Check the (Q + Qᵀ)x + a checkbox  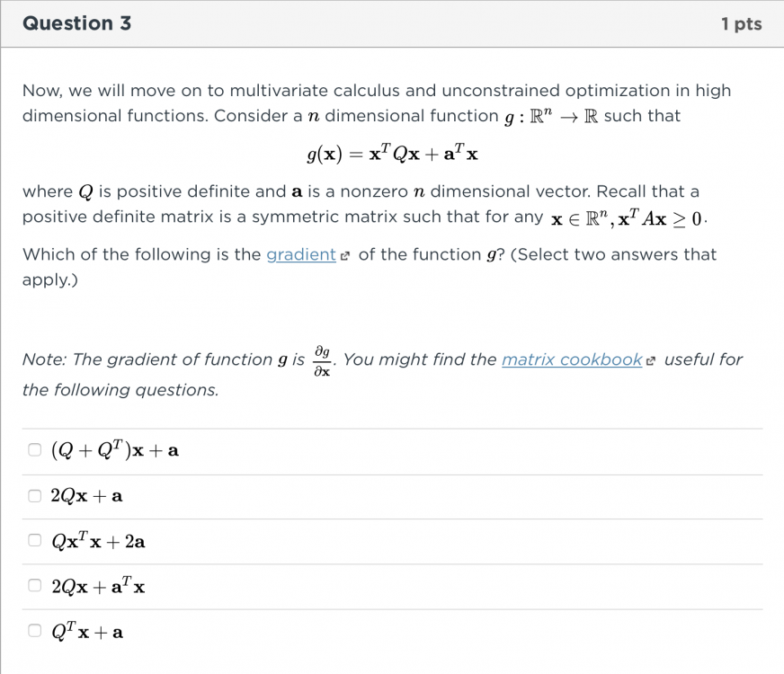[x=34, y=450]
